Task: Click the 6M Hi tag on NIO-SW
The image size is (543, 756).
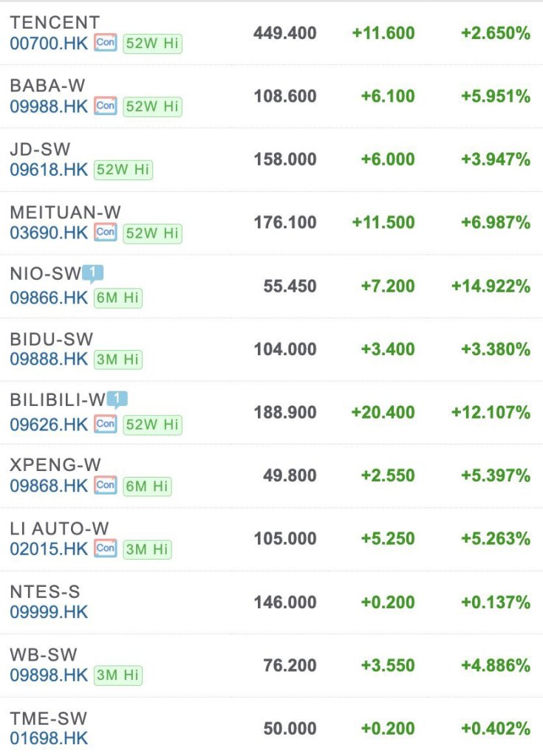Action: coord(118,298)
